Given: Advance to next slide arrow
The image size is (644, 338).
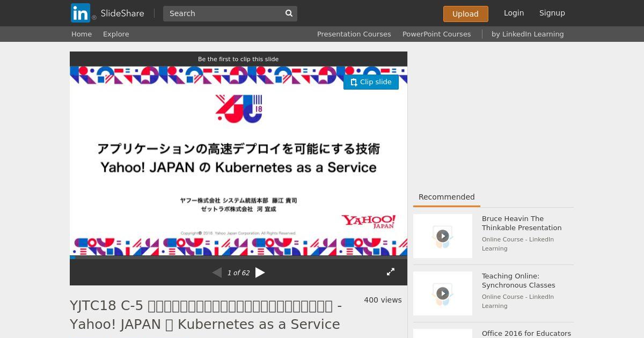Looking at the screenshot, I should pos(260,273).
